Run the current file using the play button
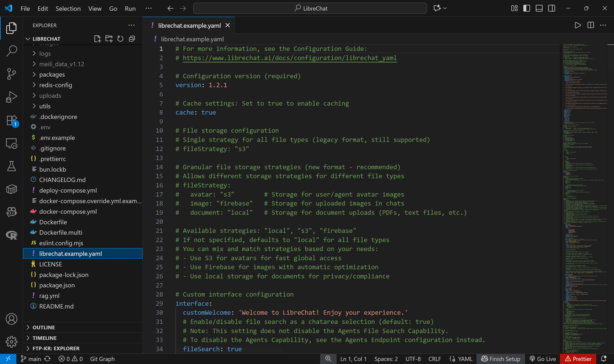Screen dimensions: 614x364 [578, 25]
